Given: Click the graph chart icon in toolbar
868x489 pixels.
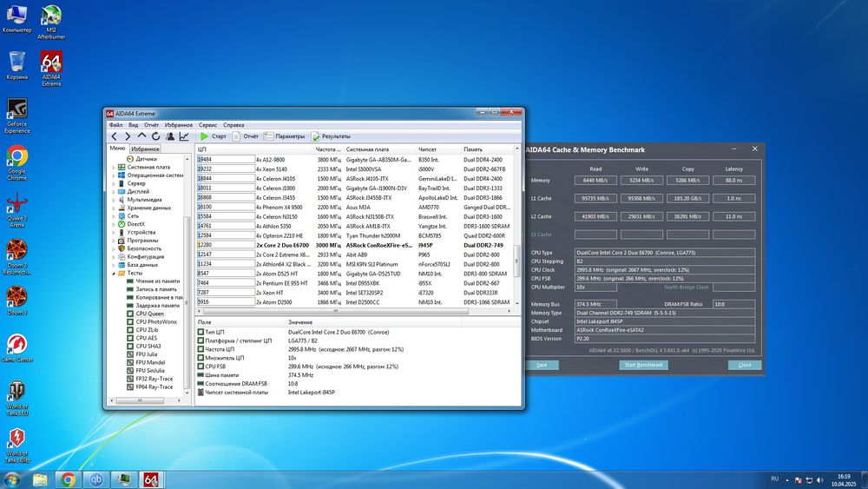Looking at the screenshot, I should pyautogui.click(x=184, y=136).
